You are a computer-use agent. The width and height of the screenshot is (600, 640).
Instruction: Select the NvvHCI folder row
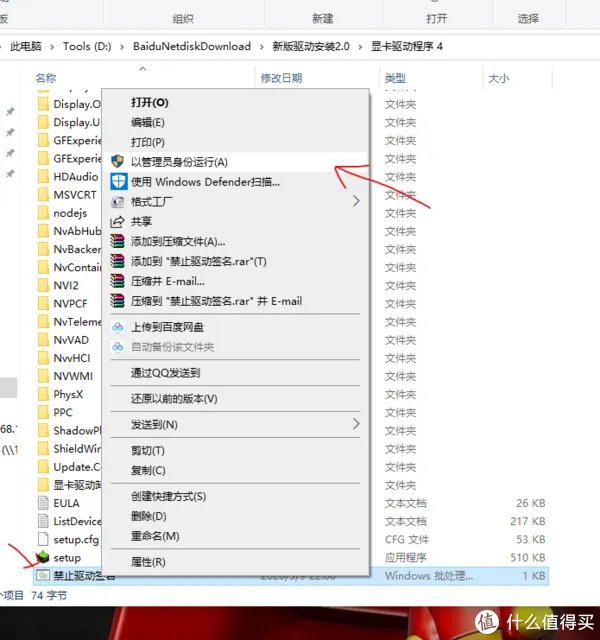pos(71,358)
